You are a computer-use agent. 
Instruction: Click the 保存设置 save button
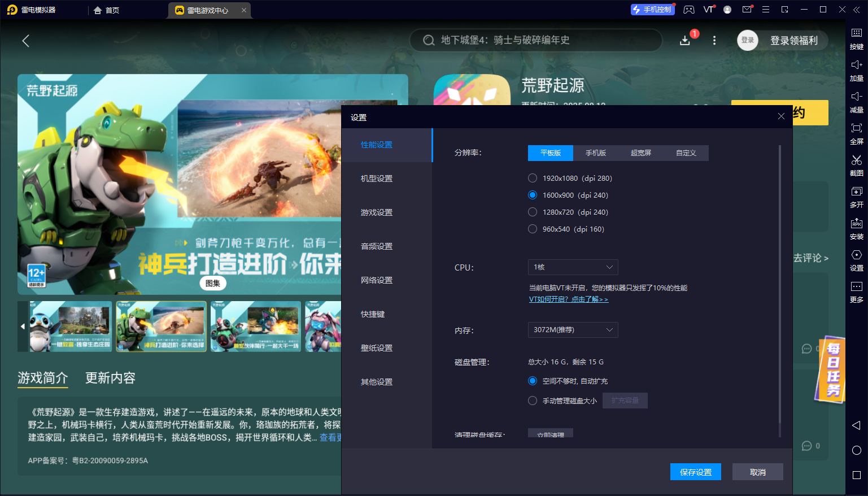click(695, 472)
